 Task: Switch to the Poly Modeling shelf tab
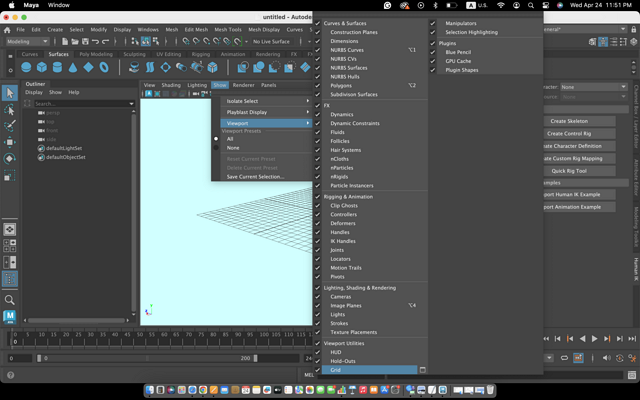pyautogui.click(x=96, y=54)
